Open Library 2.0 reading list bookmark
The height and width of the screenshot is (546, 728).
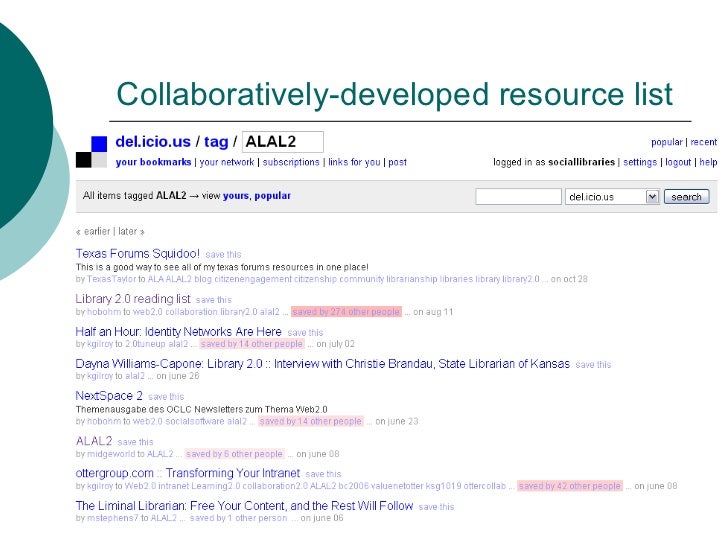click(x=133, y=299)
